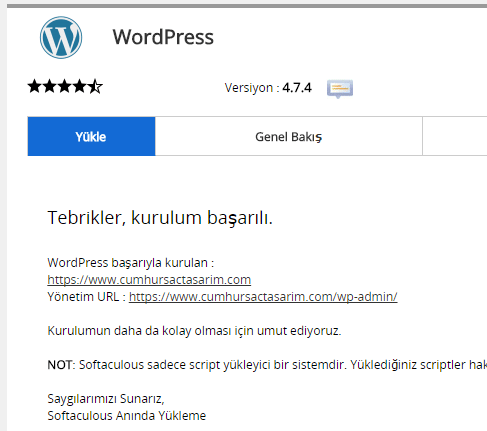The width and height of the screenshot is (487, 431).
Task: Click the 'NOT: Softaculous sadece script' note
Action: (x=267, y=365)
